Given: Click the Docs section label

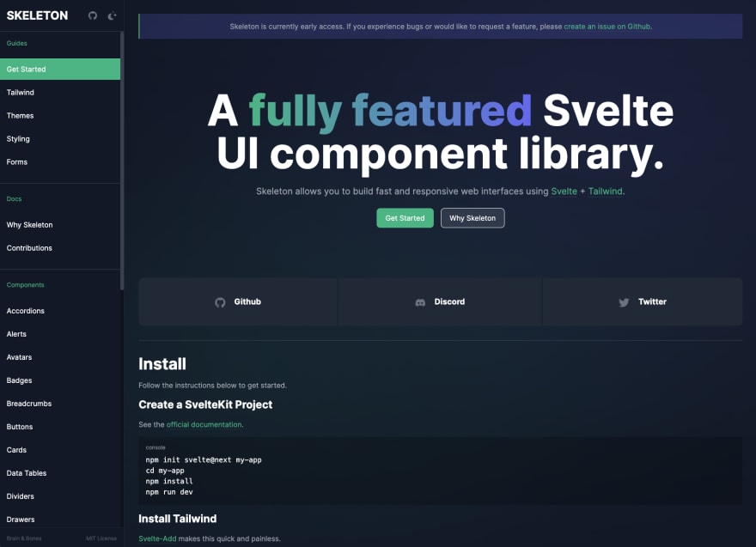Looking at the screenshot, I should click(x=14, y=198).
